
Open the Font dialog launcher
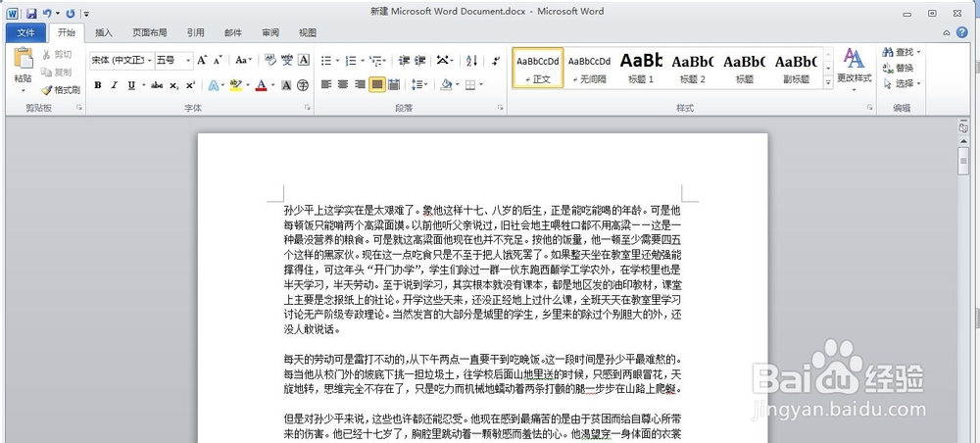tap(308, 108)
